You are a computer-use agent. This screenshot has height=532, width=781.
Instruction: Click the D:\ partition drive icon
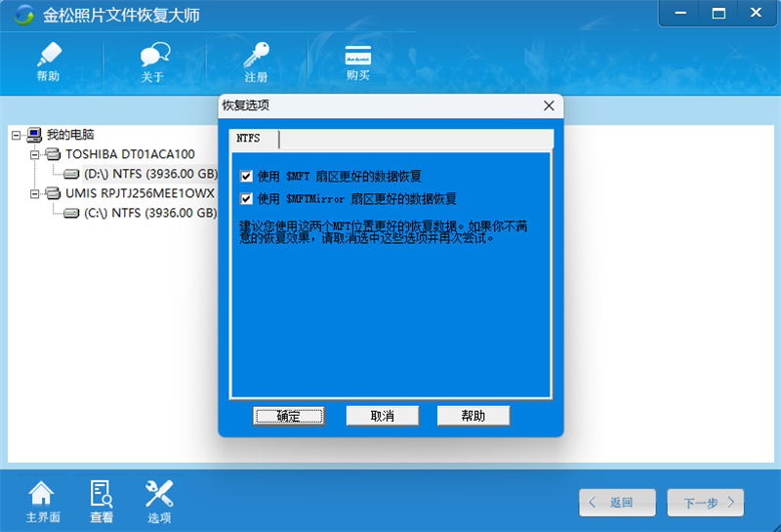[71, 174]
